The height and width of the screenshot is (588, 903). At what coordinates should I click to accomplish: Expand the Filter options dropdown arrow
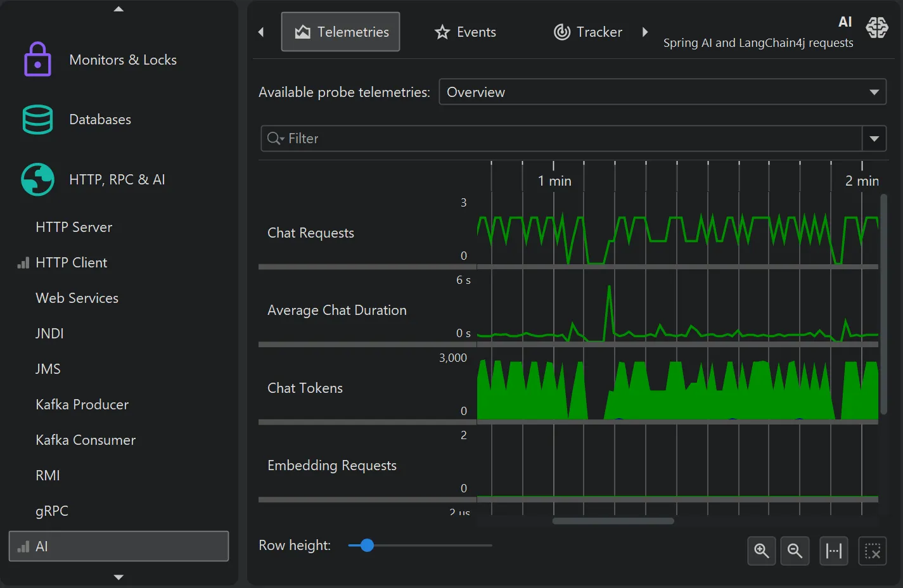point(874,139)
